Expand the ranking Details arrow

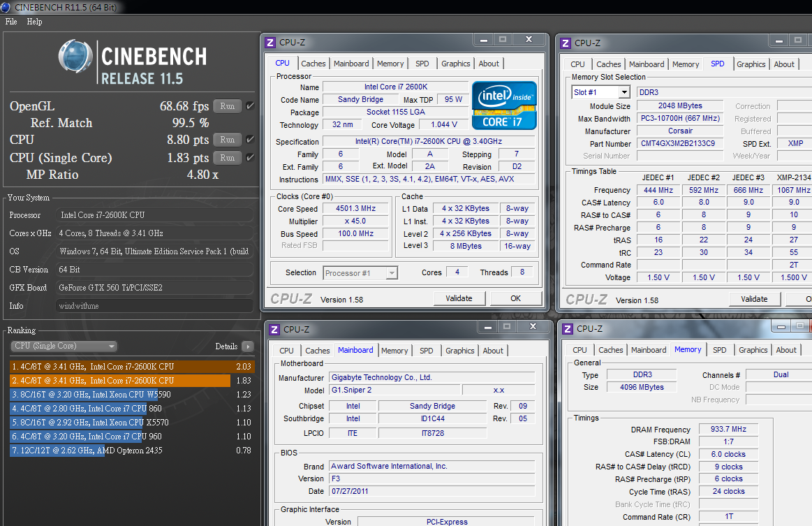click(x=247, y=346)
